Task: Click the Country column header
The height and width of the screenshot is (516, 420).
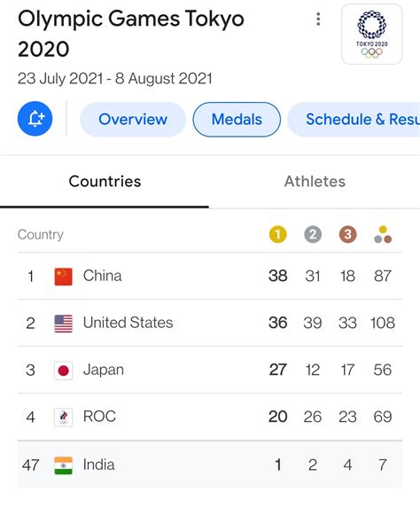Action: point(41,235)
